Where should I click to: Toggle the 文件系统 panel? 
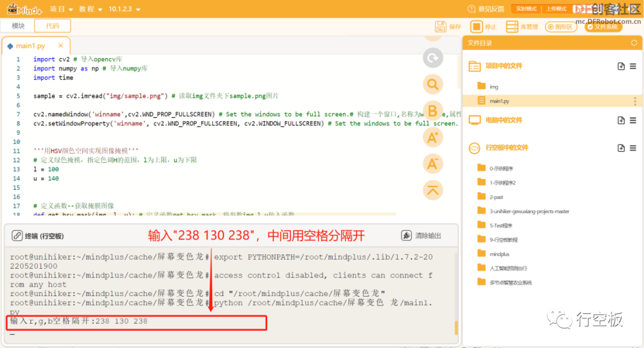click(x=603, y=27)
